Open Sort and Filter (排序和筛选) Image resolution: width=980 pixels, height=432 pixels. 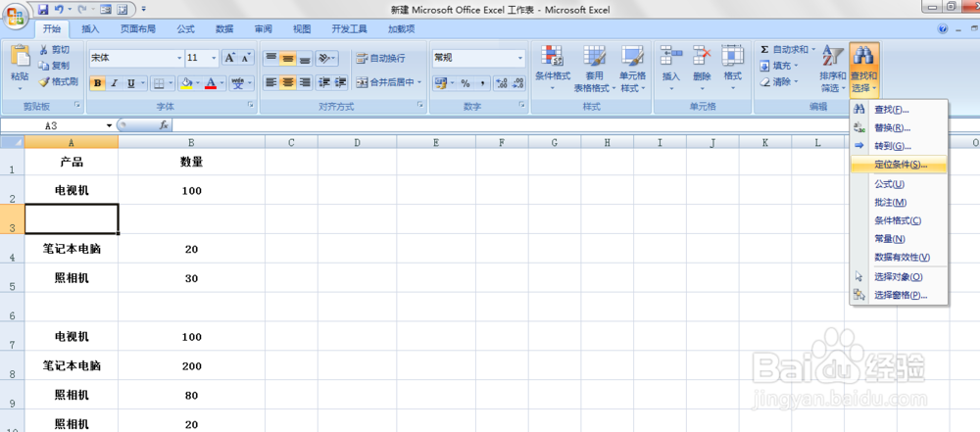point(833,68)
